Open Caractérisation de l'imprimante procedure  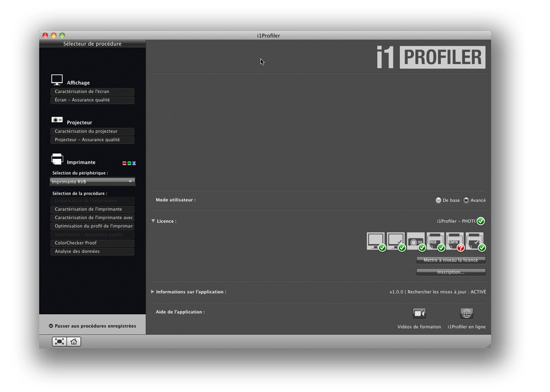[x=92, y=209]
